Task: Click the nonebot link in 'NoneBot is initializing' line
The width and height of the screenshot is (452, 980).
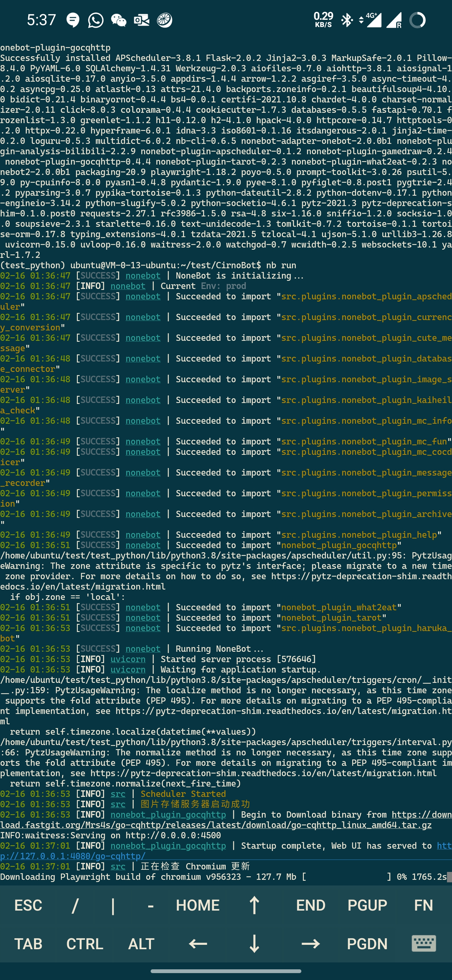Action: pyautogui.click(x=143, y=275)
